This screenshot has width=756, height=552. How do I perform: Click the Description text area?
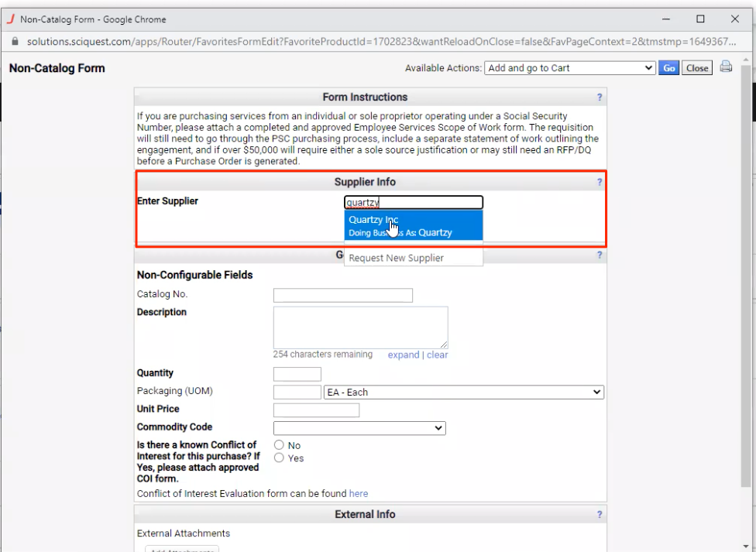click(x=361, y=327)
